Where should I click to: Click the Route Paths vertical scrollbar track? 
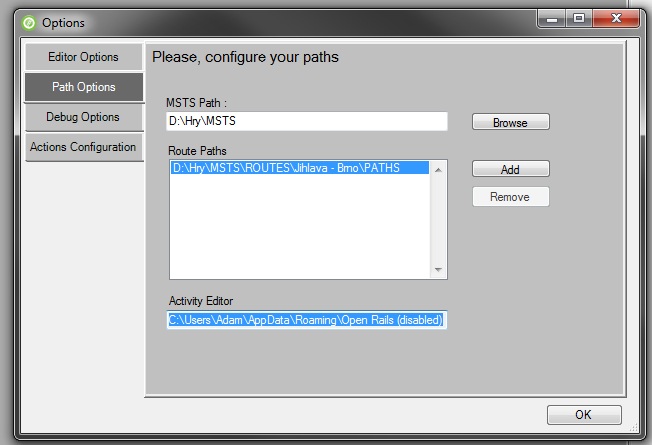coord(438,220)
